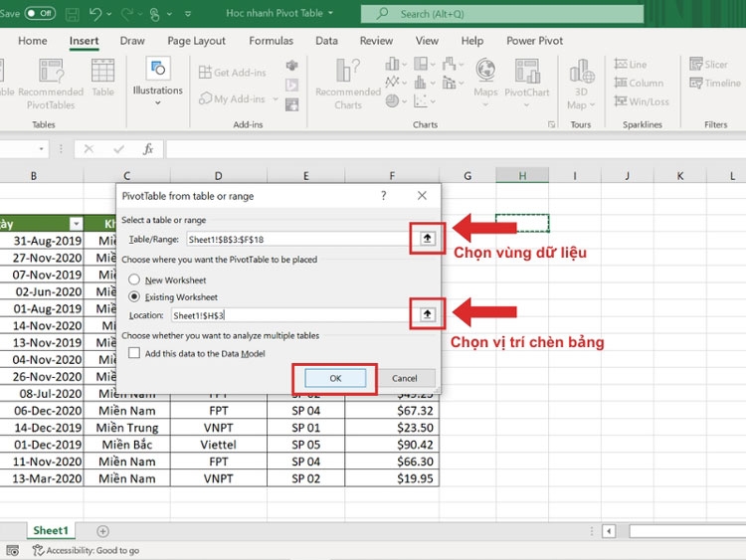Click the Cancel button in dialog

[x=405, y=378]
